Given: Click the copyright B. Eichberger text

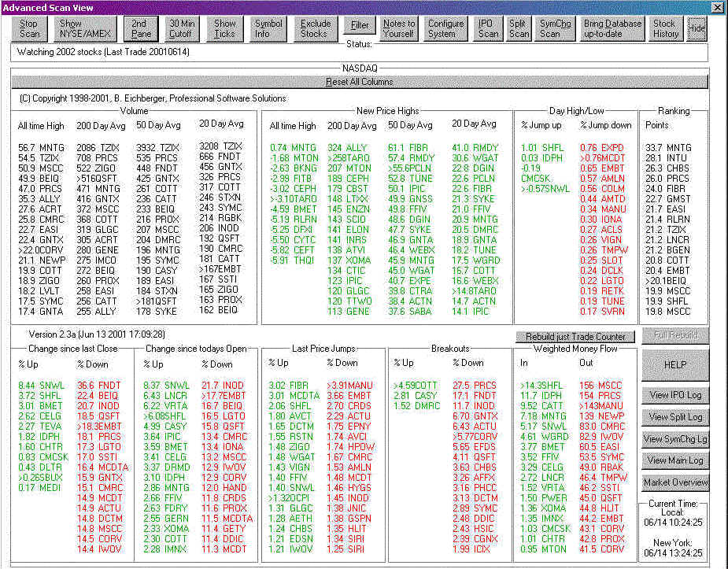Looking at the screenshot, I should click(x=153, y=98).
